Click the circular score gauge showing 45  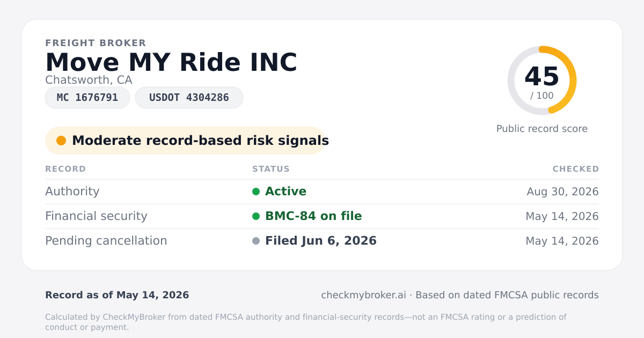542,80
